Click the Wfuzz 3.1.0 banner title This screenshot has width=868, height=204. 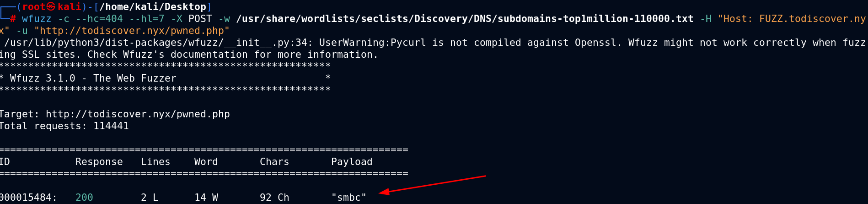tap(93, 78)
